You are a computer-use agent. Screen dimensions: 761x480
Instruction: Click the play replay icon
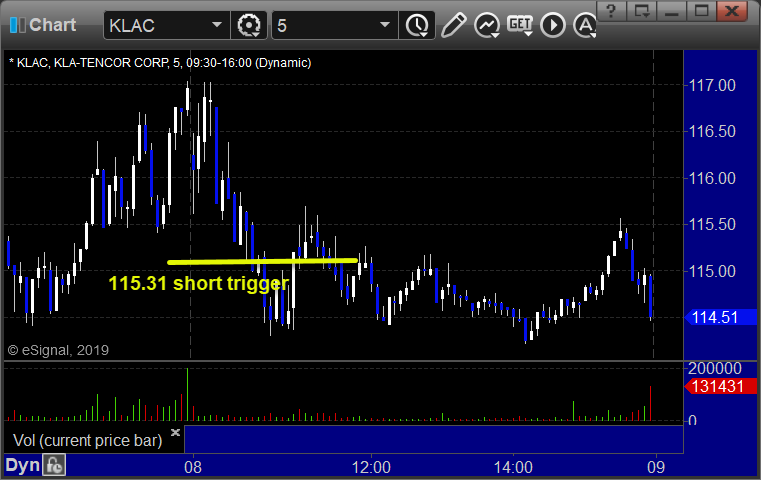click(x=553, y=25)
